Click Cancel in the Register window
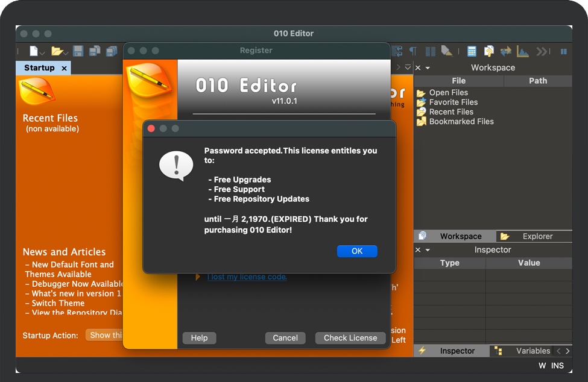Viewport: 588px width, 382px height. pyautogui.click(x=285, y=338)
